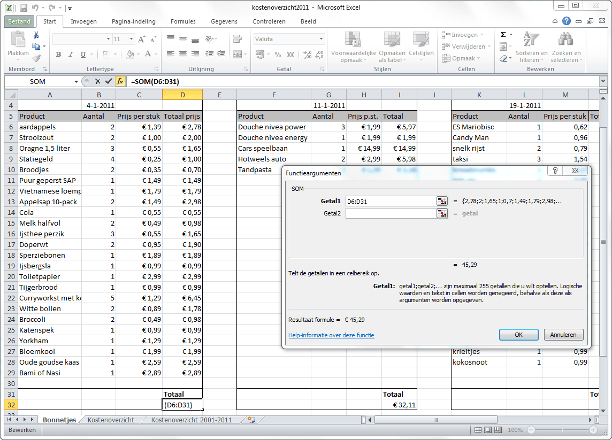Click into the Getal2 input field
The image size is (612, 440).
(x=388, y=213)
